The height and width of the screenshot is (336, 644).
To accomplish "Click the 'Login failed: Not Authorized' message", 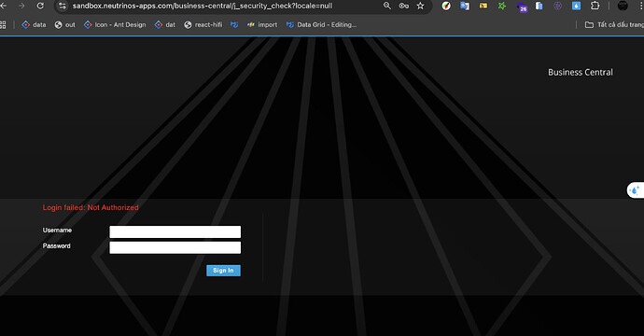I will pyautogui.click(x=91, y=208).
